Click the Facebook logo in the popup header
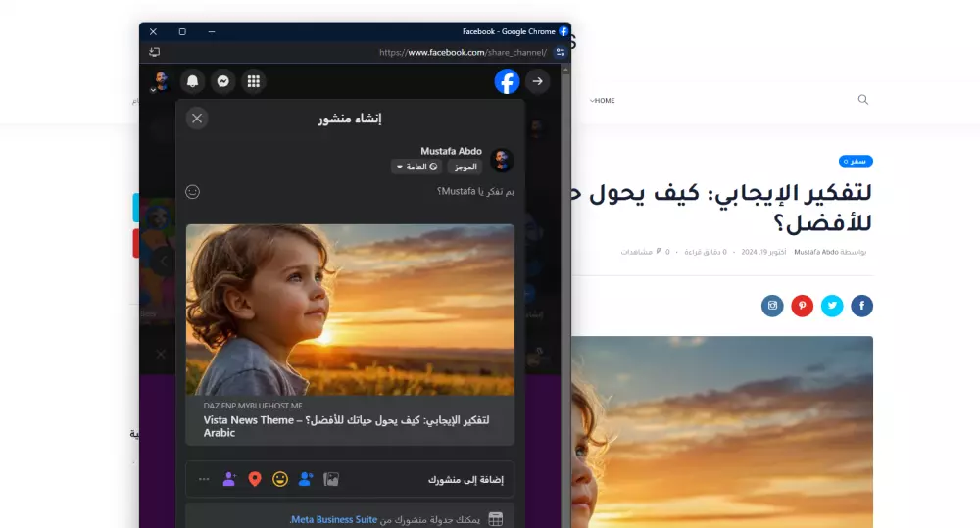The width and height of the screenshot is (980, 528). [507, 81]
